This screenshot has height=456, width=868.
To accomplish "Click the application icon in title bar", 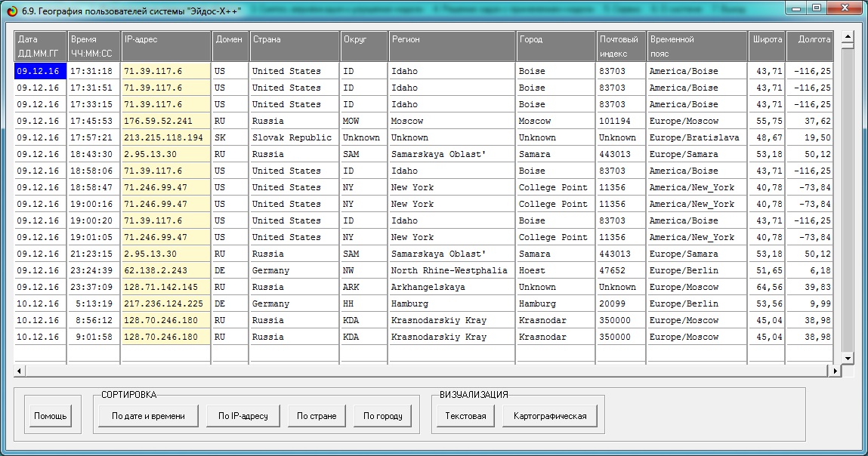I will [x=10, y=8].
